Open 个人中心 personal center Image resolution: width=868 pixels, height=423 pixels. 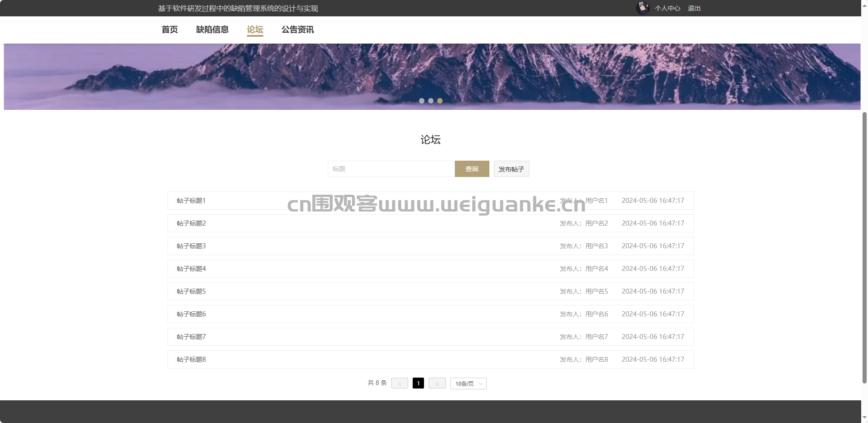667,8
